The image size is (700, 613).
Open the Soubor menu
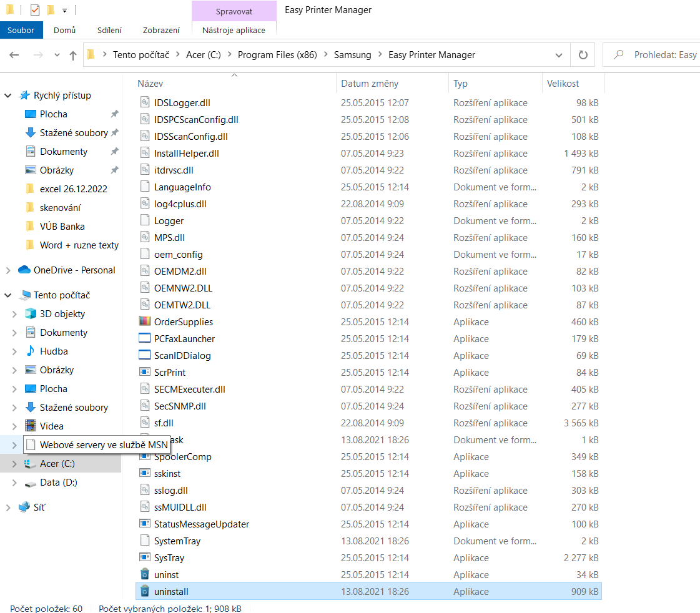pos(21,30)
